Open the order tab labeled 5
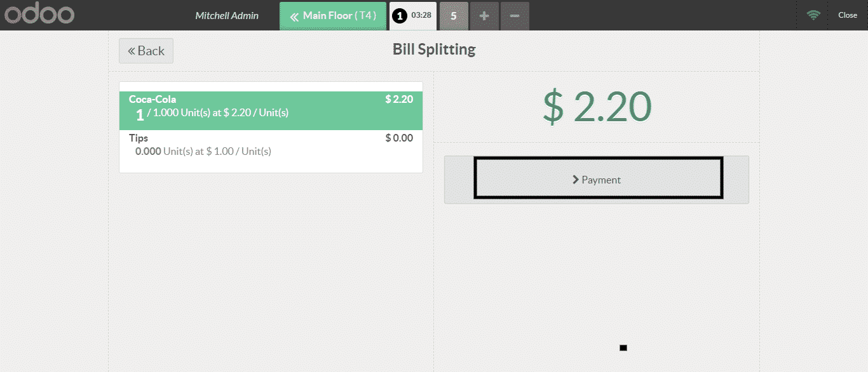The width and height of the screenshot is (868, 372). (454, 16)
